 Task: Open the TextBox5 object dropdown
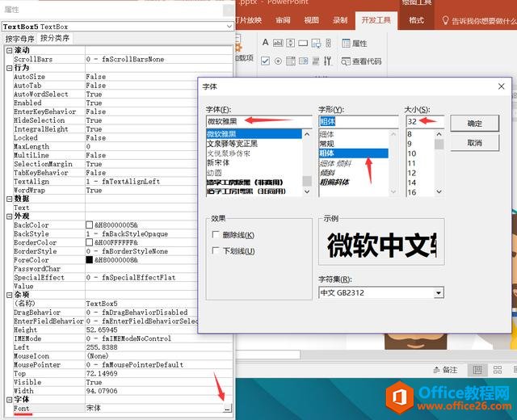click(x=229, y=27)
